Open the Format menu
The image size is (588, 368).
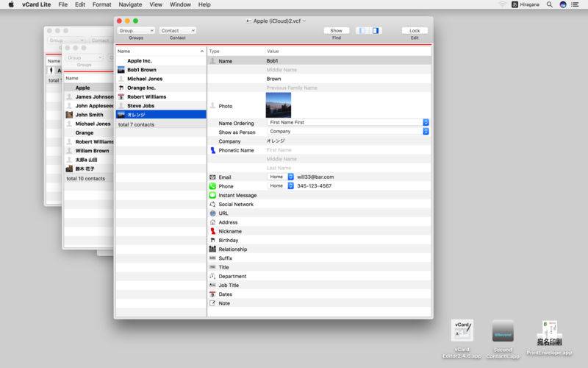(102, 4)
